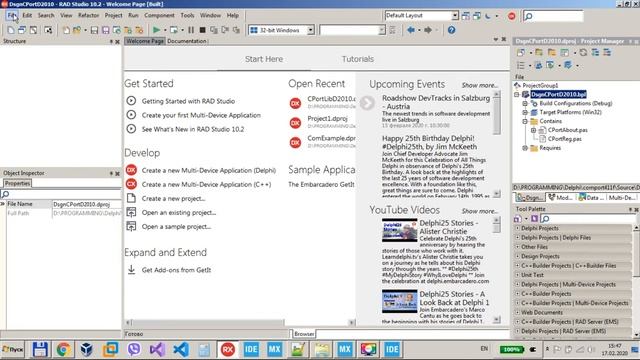Select CPortReg.pas in the project tree
The width and height of the screenshot is (640, 360).
564,139
